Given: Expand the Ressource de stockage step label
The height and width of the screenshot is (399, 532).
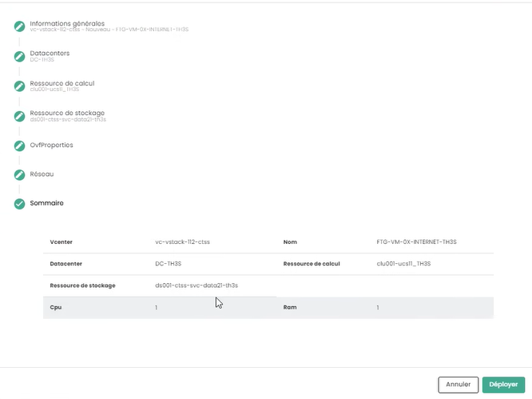Looking at the screenshot, I should coord(66,112).
